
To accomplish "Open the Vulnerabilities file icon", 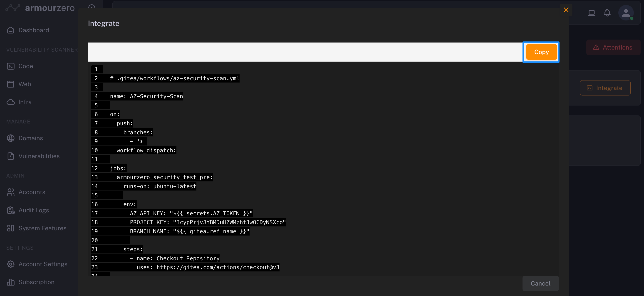I will pos(10,156).
